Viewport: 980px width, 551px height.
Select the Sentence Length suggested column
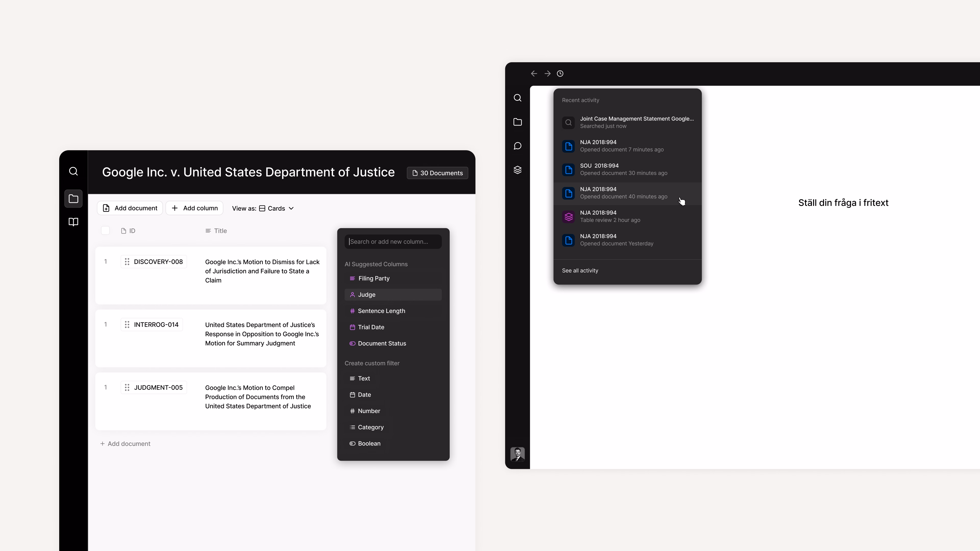coord(393,311)
